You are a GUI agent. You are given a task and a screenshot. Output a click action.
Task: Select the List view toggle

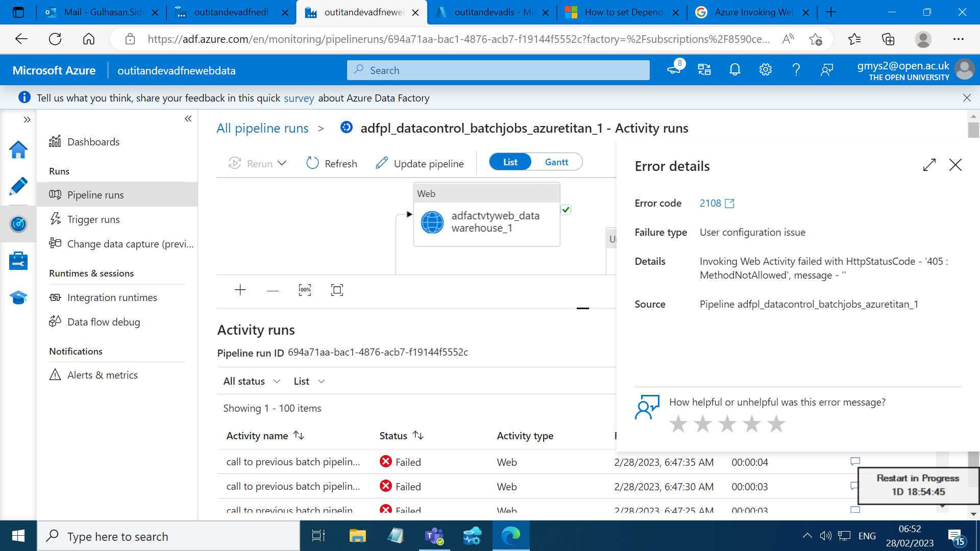click(x=510, y=162)
